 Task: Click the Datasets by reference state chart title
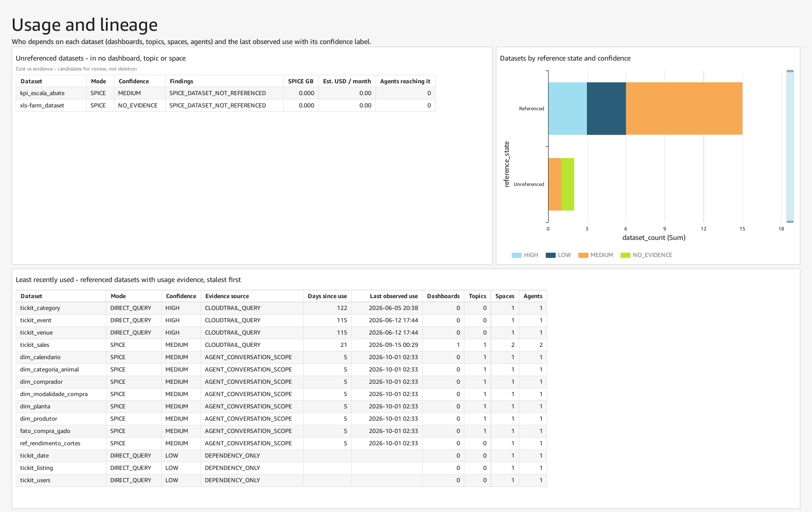(x=565, y=58)
